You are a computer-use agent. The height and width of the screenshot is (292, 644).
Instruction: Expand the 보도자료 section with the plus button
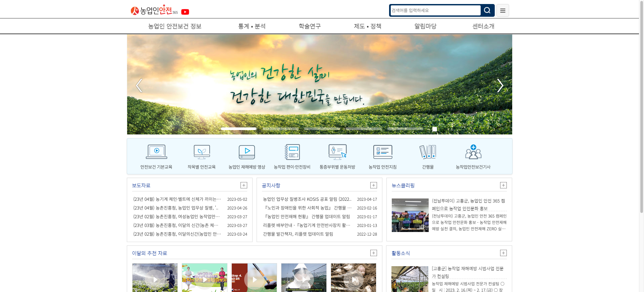tap(244, 185)
